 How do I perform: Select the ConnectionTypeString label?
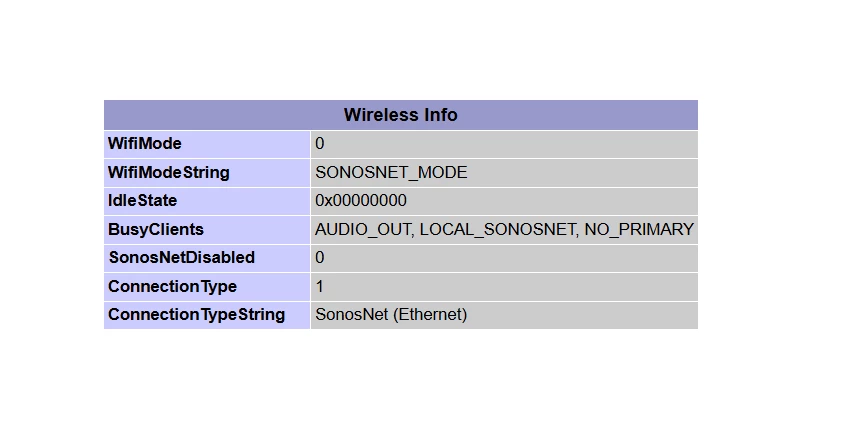196,314
